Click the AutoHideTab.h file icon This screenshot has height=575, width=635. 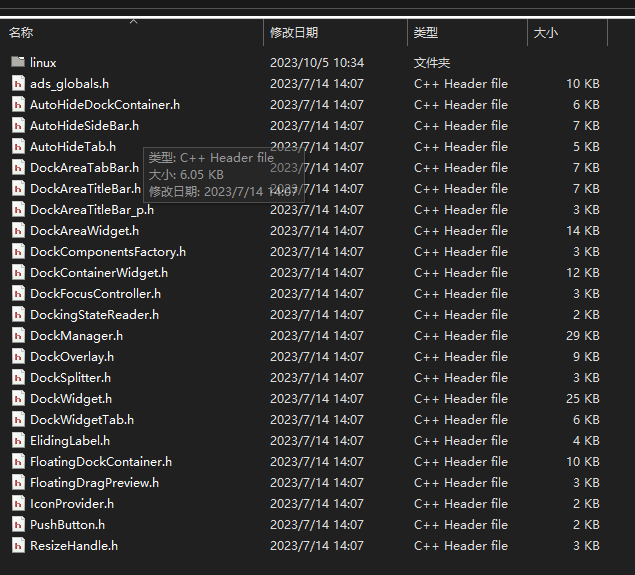pos(18,147)
